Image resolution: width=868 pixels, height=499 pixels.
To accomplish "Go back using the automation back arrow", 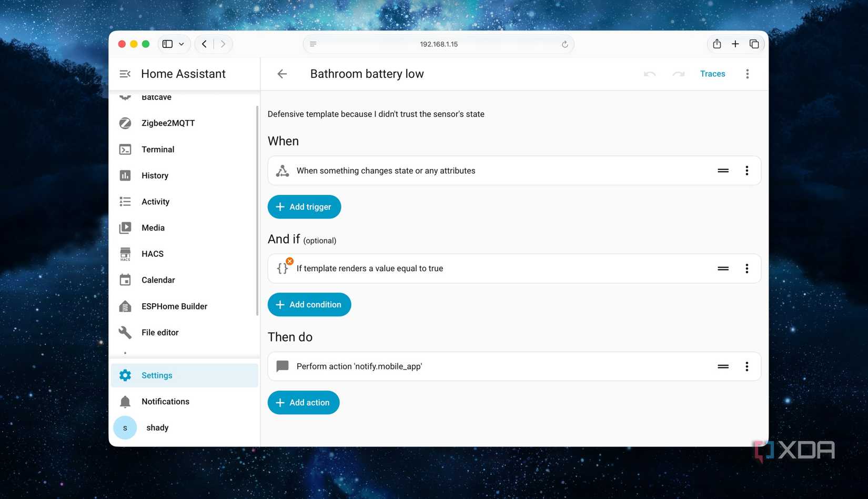I will (282, 74).
